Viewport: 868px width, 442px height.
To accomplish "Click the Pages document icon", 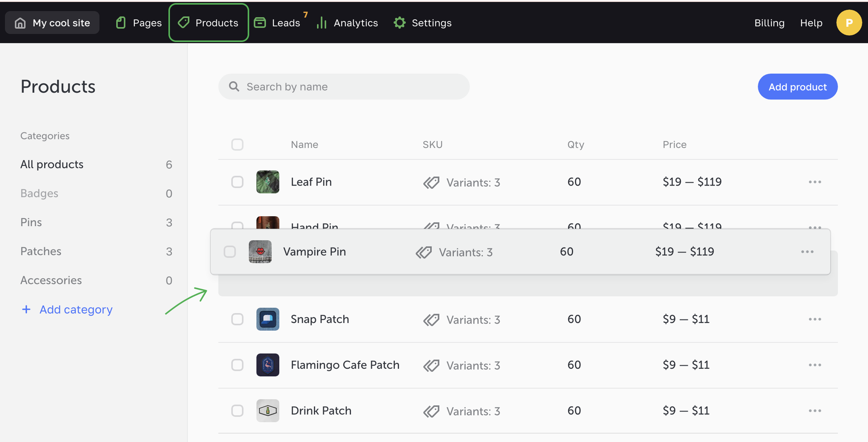I will pos(121,23).
